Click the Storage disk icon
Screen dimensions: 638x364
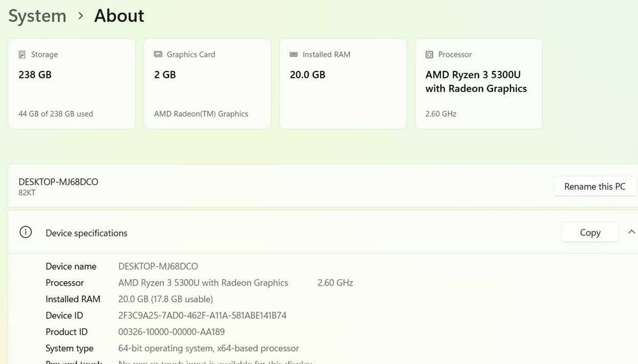pyautogui.click(x=22, y=54)
